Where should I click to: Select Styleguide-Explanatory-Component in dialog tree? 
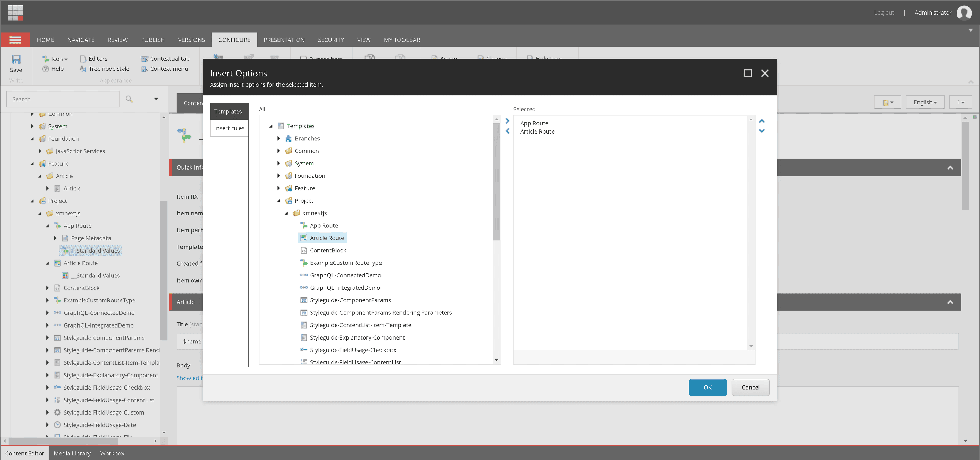pyautogui.click(x=357, y=337)
